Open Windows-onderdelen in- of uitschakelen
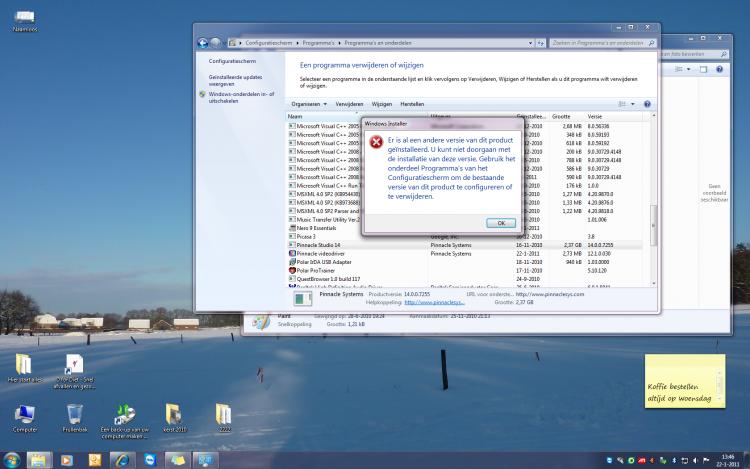Screen dimensions: 750x469 pyautogui.click(x=238, y=97)
